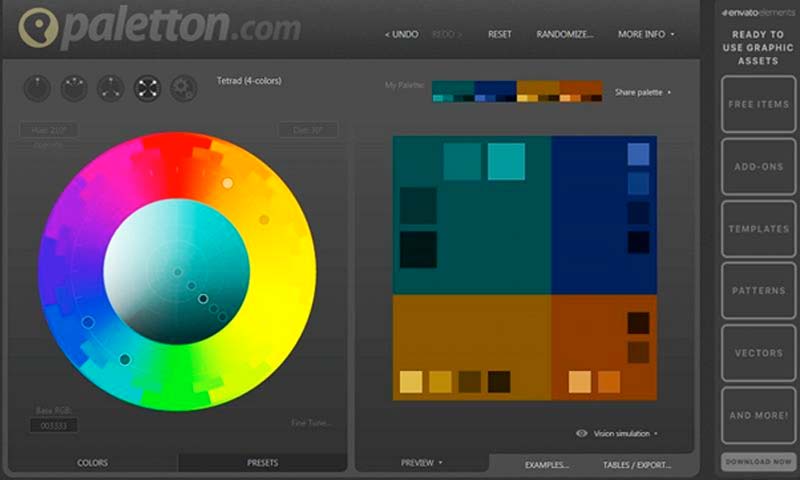Image resolution: width=800 pixels, height=480 pixels.
Task: Select the light peach swatch in the orange area
Action: (580, 382)
